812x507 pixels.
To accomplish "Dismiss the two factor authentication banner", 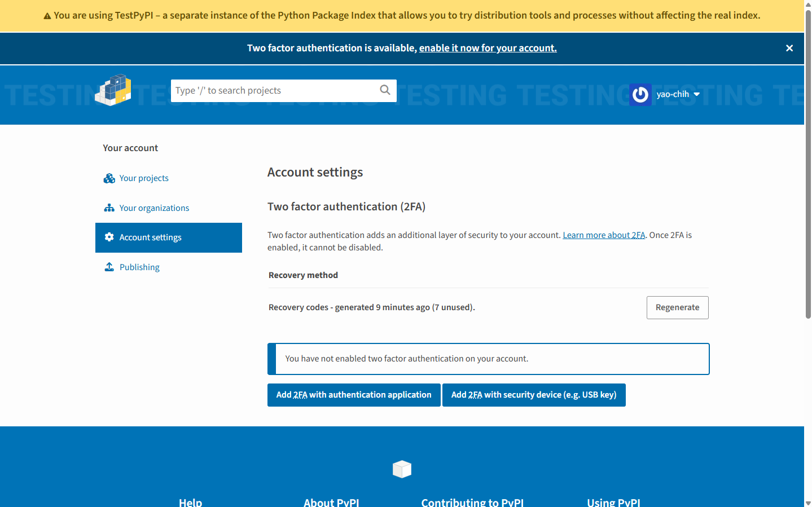I will point(789,49).
